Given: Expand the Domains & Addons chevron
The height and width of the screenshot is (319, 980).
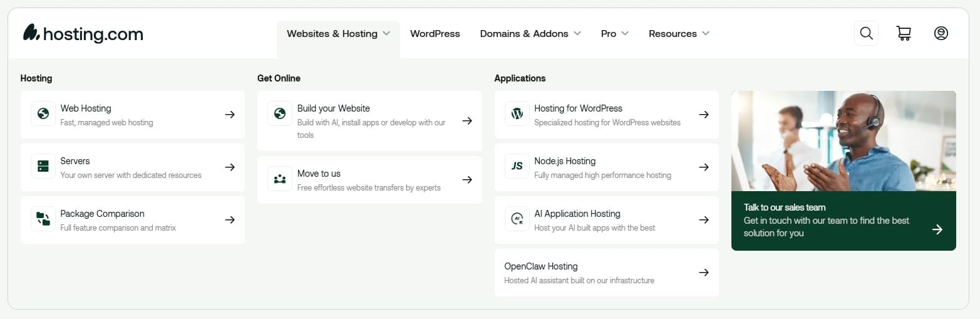Looking at the screenshot, I should click(x=577, y=33).
